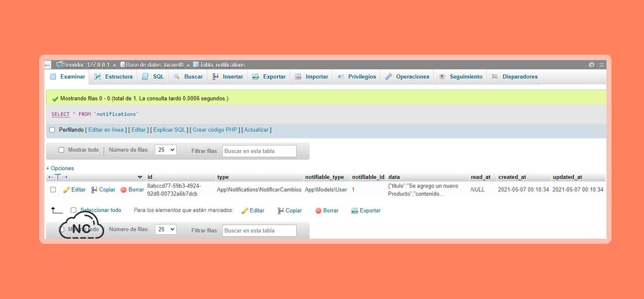Screen dimensions: 644x299
Task: Click the Operaciones wrench icon
Action: [x=389, y=77]
